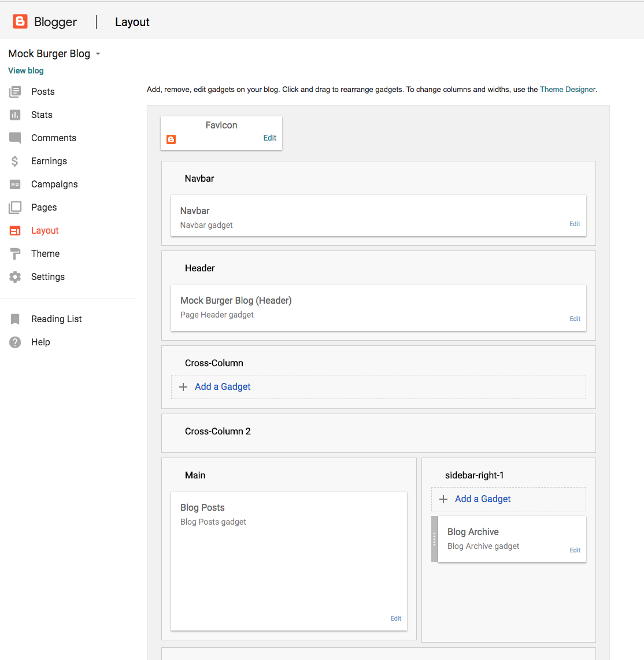Add a Gadget to sidebar-right-1
Viewport: 644px width, 660px height.
[483, 499]
